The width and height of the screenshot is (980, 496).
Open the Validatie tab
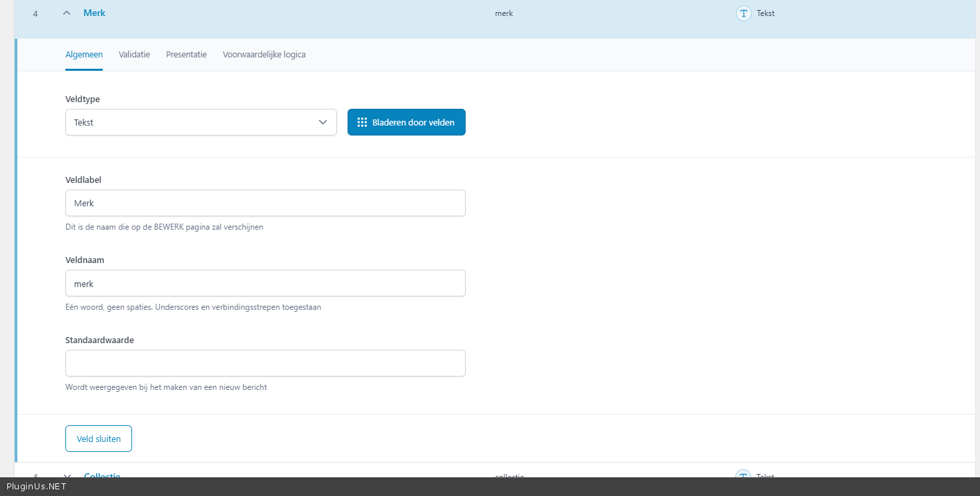[x=134, y=55]
